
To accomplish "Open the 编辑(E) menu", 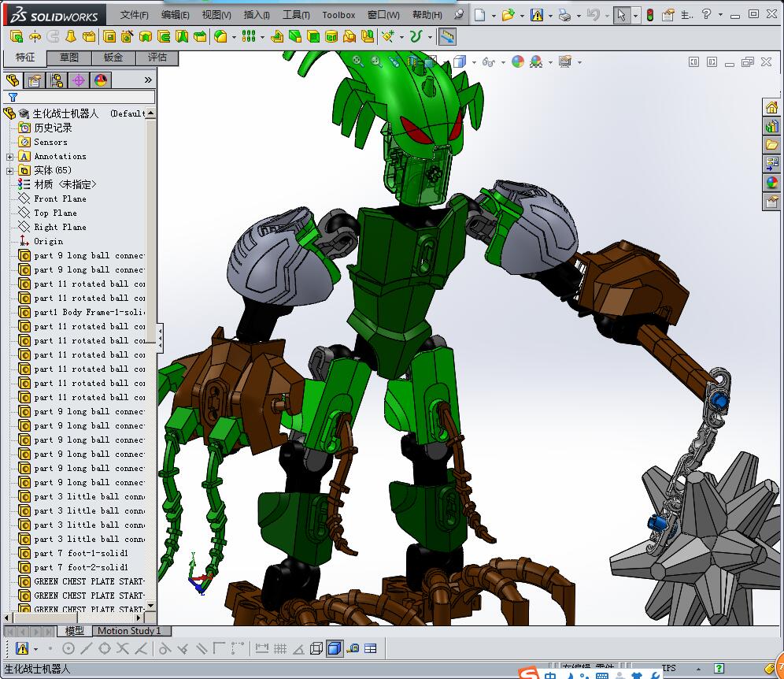I will [175, 15].
